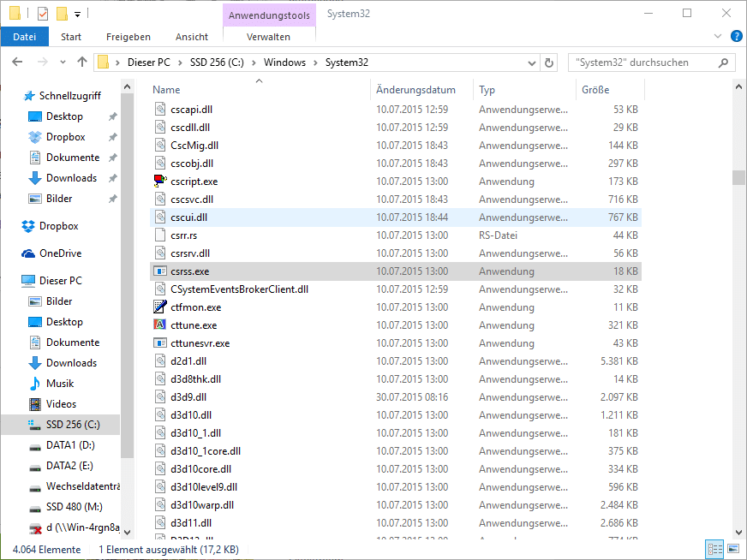Select the file CSystemEventsBrokerClient.dll

click(396, 289)
